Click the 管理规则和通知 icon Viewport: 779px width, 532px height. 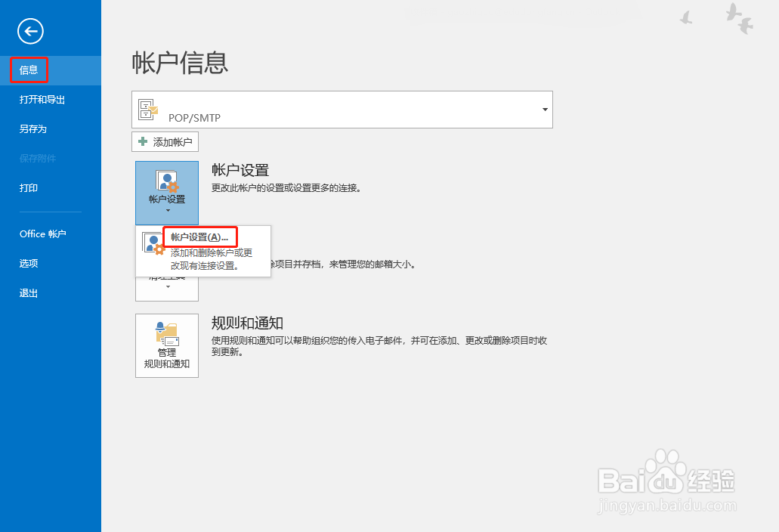coord(166,332)
